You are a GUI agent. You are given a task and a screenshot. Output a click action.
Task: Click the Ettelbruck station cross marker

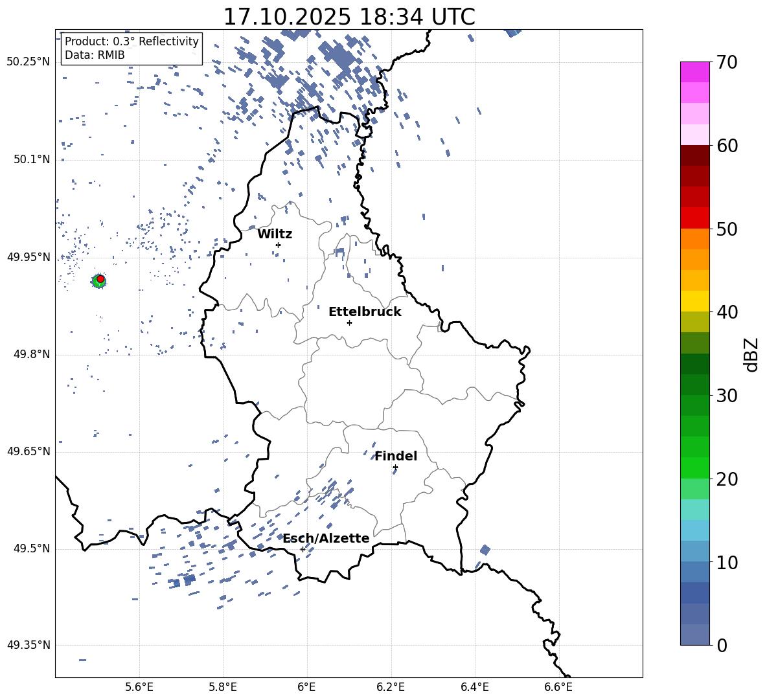(x=349, y=322)
